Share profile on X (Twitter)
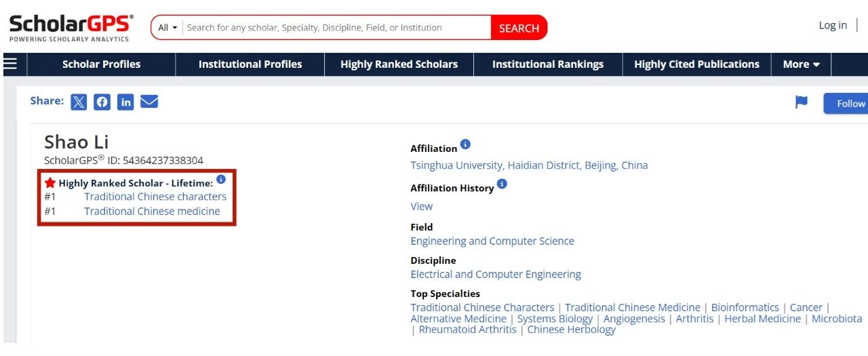 click(x=79, y=102)
